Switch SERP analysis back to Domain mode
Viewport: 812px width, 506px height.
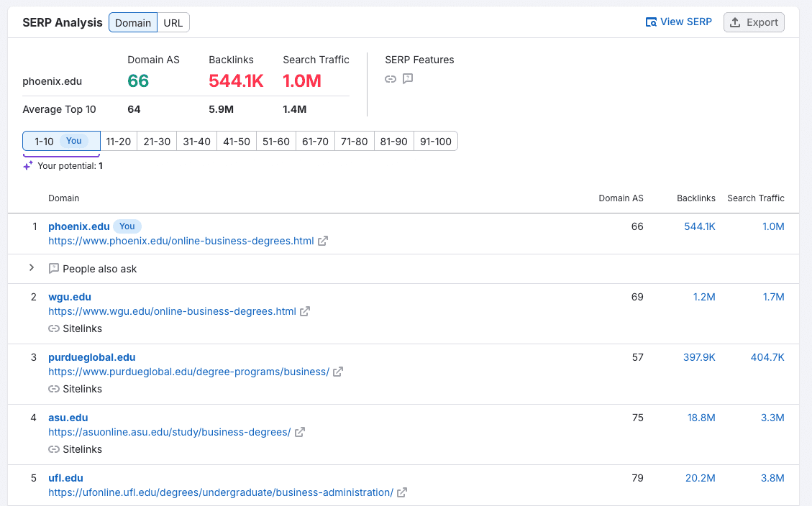click(x=132, y=22)
